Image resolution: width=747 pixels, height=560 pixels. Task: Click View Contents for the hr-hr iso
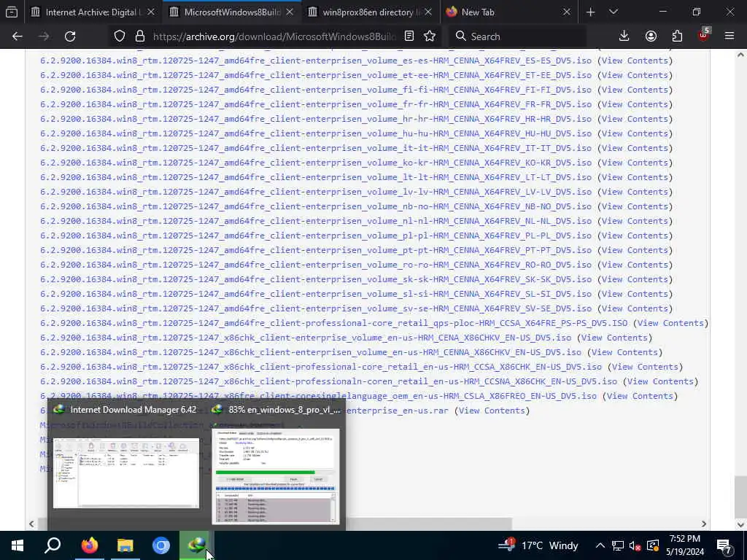click(x=635, y=119)
